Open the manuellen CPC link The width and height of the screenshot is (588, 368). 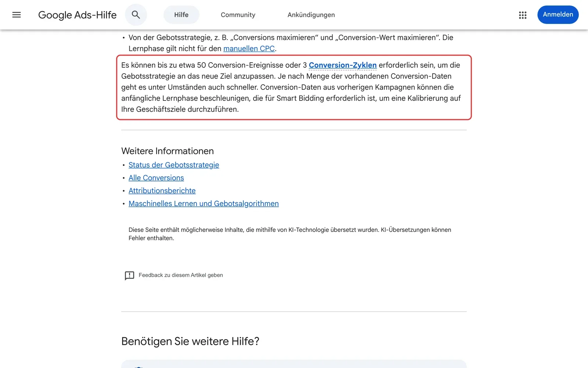click(x=249, y=49)
